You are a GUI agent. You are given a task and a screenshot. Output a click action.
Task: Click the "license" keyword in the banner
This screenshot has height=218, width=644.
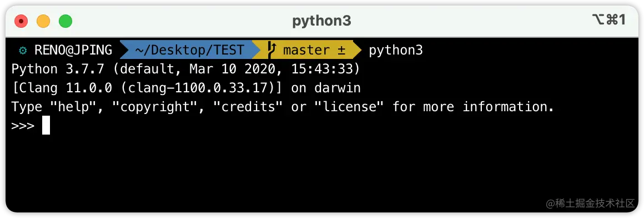coord(349,107)
